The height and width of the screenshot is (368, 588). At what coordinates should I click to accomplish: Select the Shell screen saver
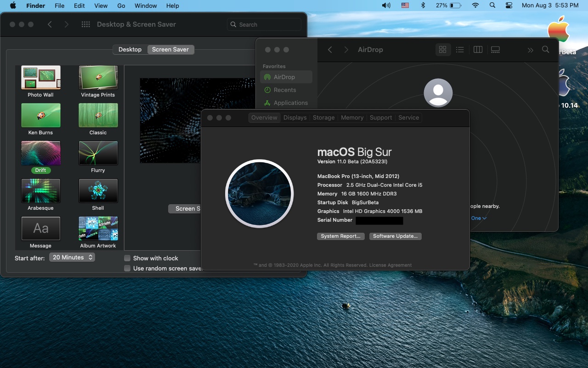point(98,190)
